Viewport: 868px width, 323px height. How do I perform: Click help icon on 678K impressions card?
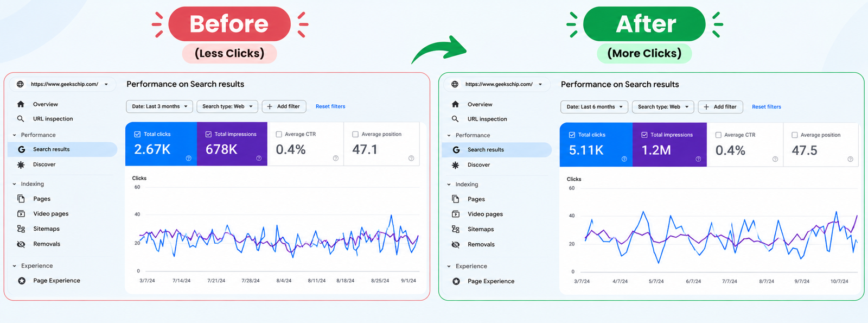pyautogui.click(x=259, y=159)
